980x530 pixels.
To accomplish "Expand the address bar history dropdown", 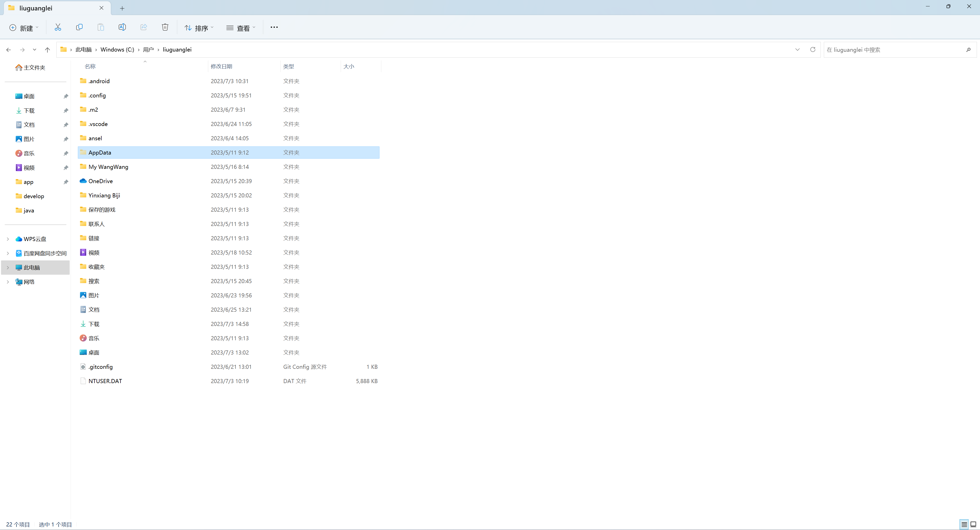I will coord(797,49).
